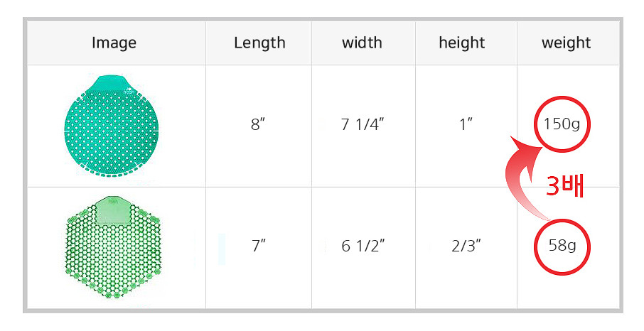Click the circled 58g weight value
Image resolution: width=644 pixels, height=331 pixels.
[562, 246]
